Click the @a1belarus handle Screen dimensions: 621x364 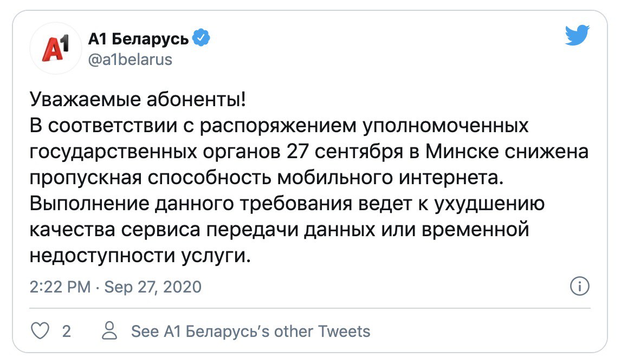click(130, 58)
